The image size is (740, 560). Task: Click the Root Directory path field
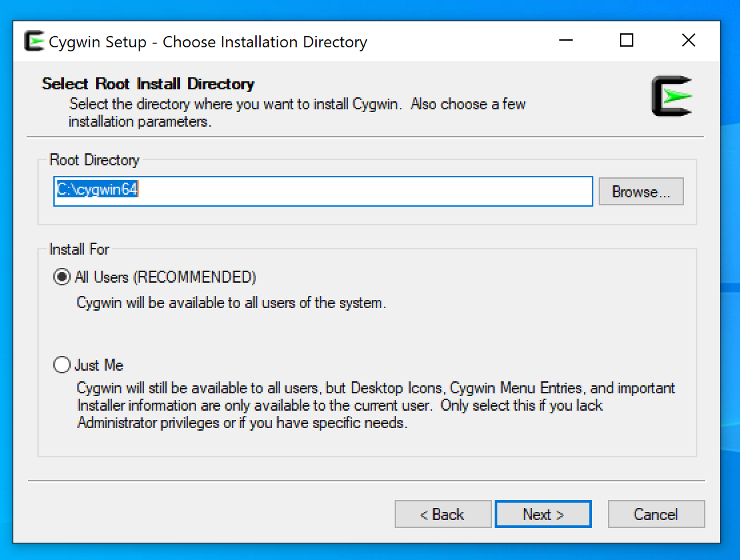323,191
